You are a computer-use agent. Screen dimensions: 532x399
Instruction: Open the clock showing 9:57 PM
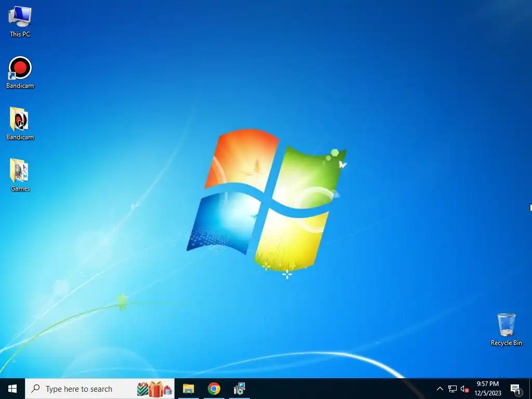488,389
